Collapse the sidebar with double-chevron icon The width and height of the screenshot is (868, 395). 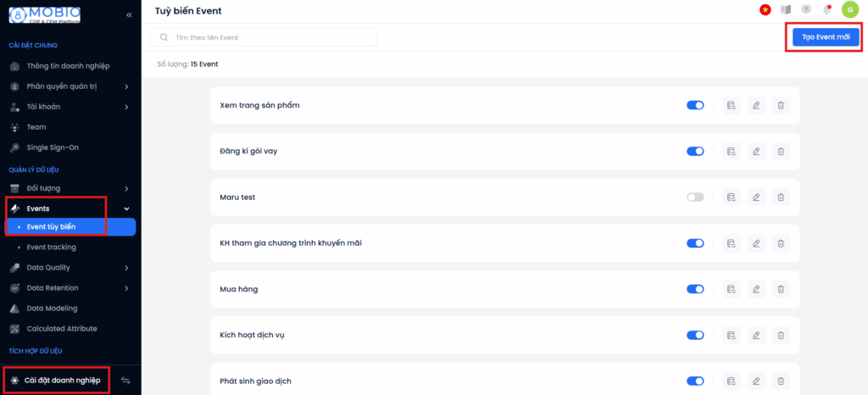point(129,15)
